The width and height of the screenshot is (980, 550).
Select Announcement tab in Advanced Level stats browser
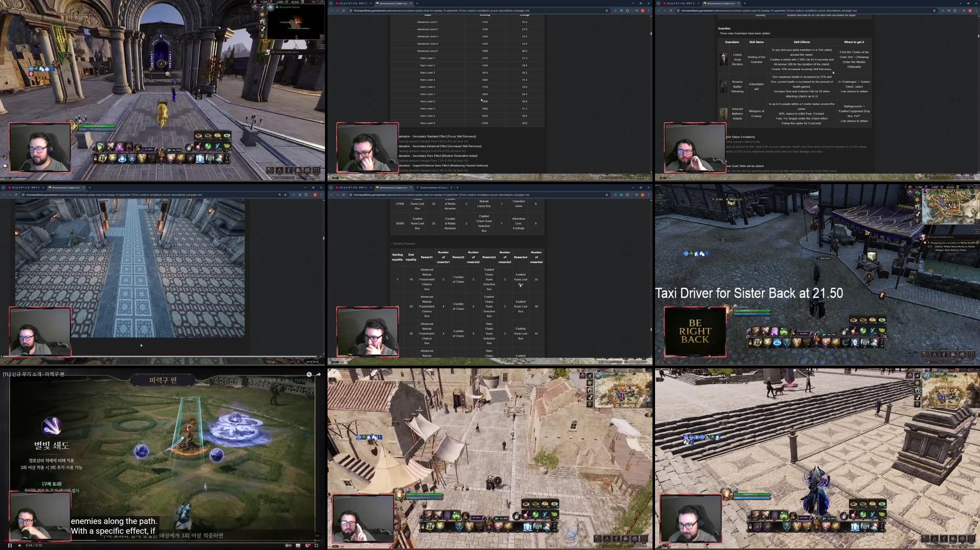click(394, 3)
